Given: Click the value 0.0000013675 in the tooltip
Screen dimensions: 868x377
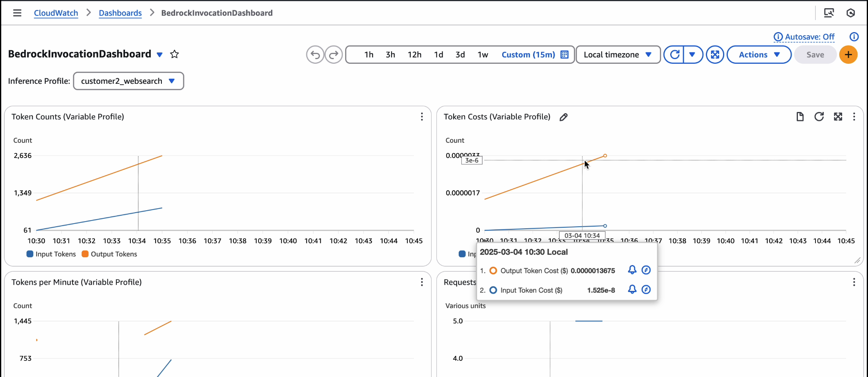Looking at the screenshot, I should click(x=593, y=271).
